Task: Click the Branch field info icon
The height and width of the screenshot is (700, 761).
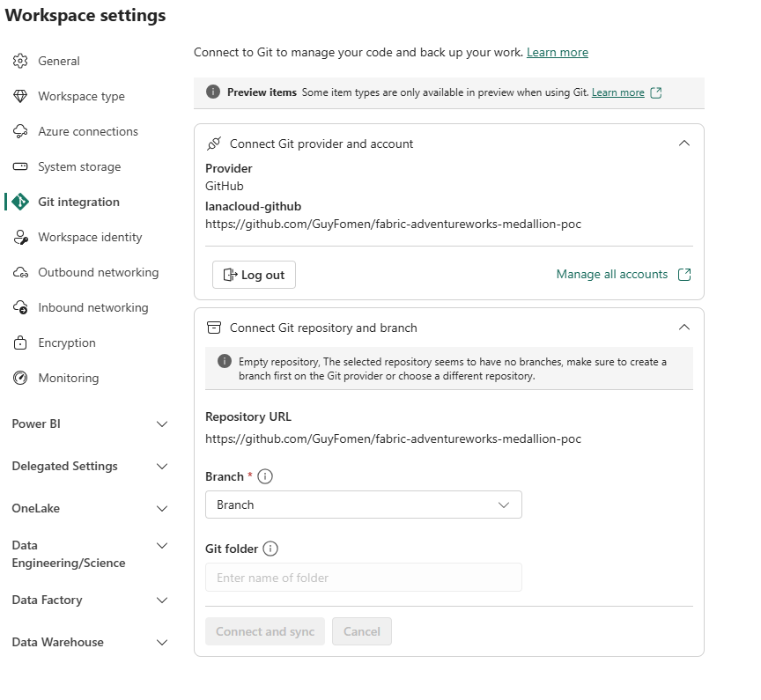Action: click(265, 476)
